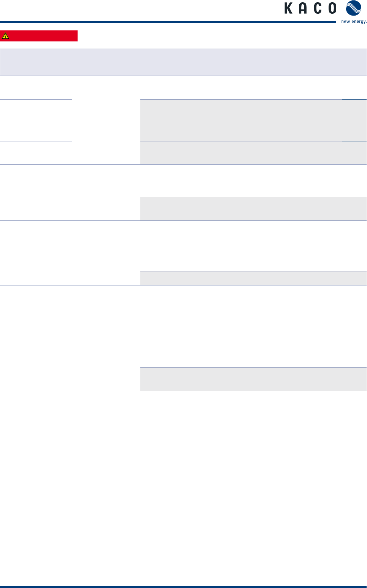The width and height of the screenshot is (367, 588).
Task: Select the white row below lavender header
Action: pos(183,87)
